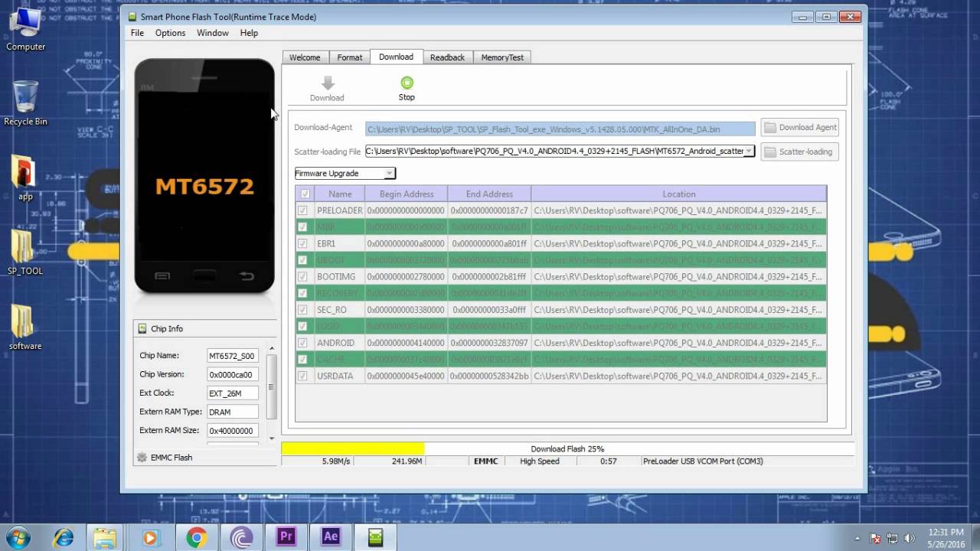Click the Chip Name MT6572_S00 field
980x551 pixels.
(233, 356)
